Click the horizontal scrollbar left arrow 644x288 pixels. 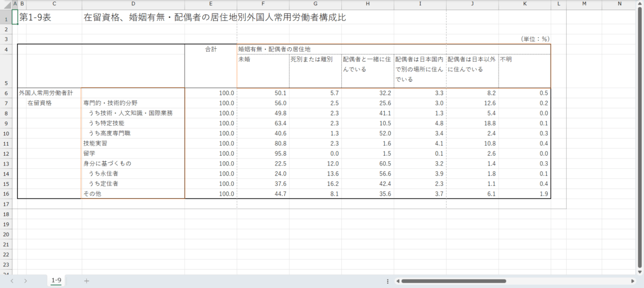pyautogui.click(x=398, y=281)
